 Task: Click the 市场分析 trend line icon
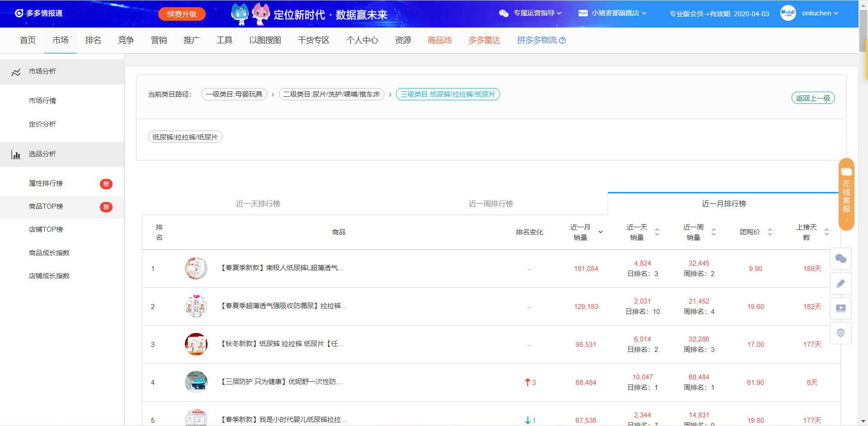[x=16, y=72]
